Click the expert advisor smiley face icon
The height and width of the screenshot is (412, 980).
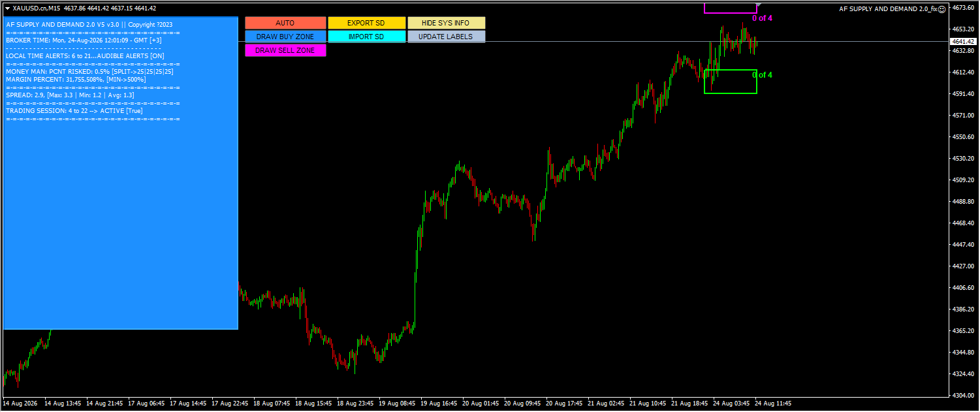[941, 9]
